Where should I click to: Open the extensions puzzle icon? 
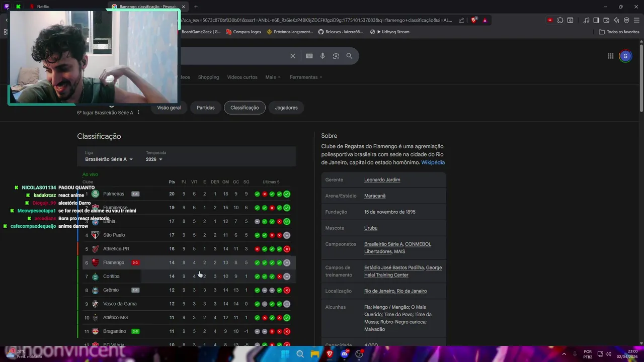click(x=560, y=20)
